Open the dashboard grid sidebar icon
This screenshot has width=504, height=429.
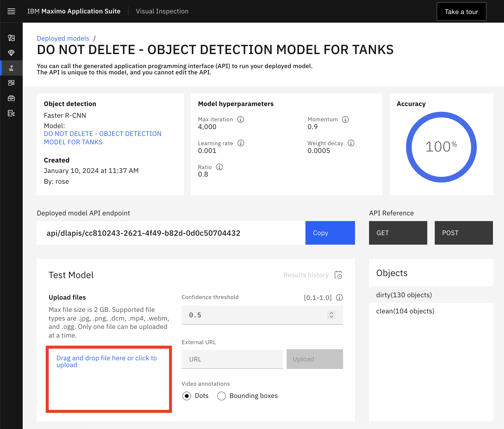[x=11, y=83]
